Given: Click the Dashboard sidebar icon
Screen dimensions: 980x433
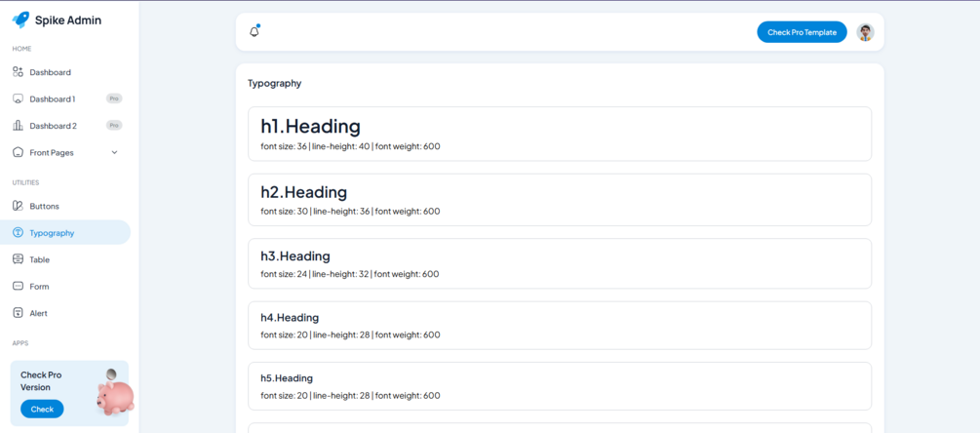Looking at the screenshot, I should pyautogui.click(x=19, y=72).
